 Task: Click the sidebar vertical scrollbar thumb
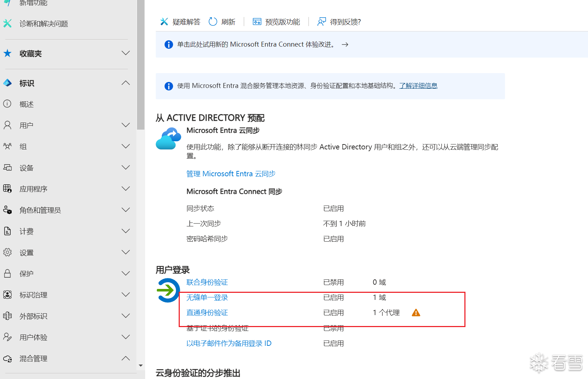click(141, 65)
